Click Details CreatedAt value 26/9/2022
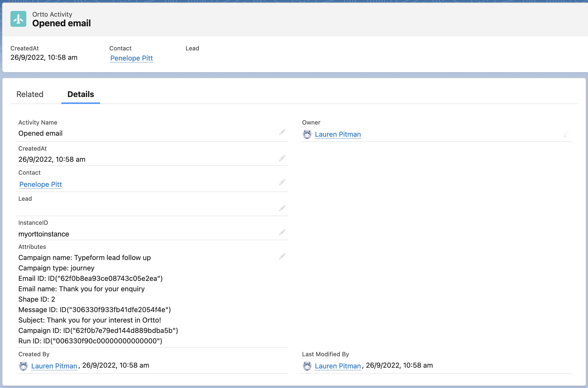The height and width of the screenshot is (388, 588). pos(52,160)
